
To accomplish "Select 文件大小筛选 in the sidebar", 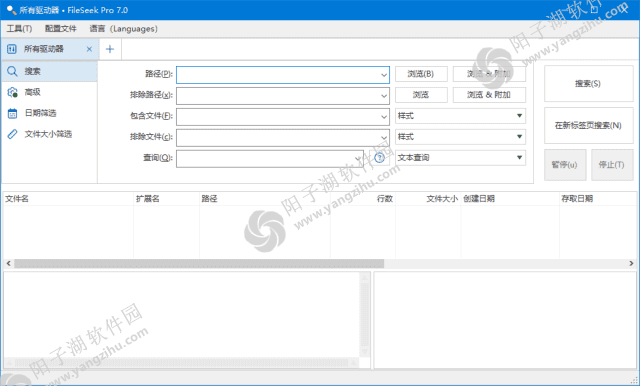I will pyautogui.click(x=49, y=134).
